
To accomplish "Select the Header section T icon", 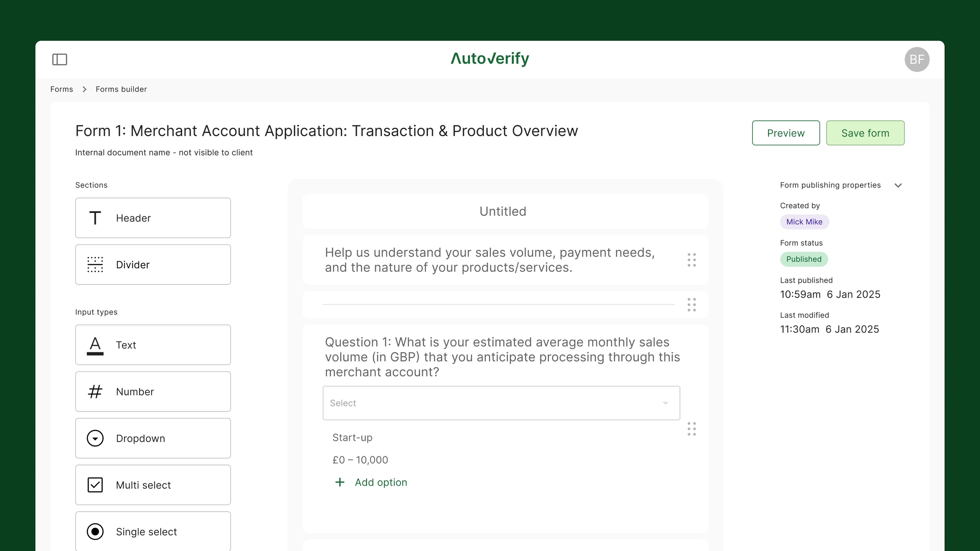I will [x=95, y=218].
